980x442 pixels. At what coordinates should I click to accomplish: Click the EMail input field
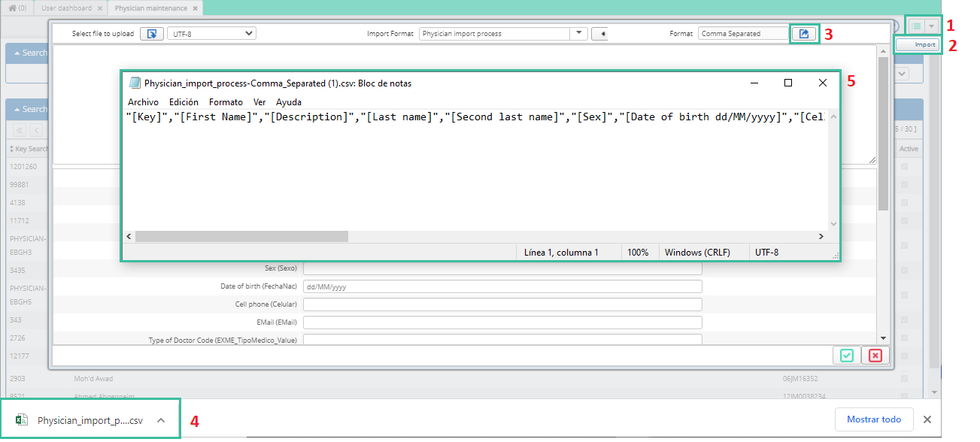(x=502, y=322)
